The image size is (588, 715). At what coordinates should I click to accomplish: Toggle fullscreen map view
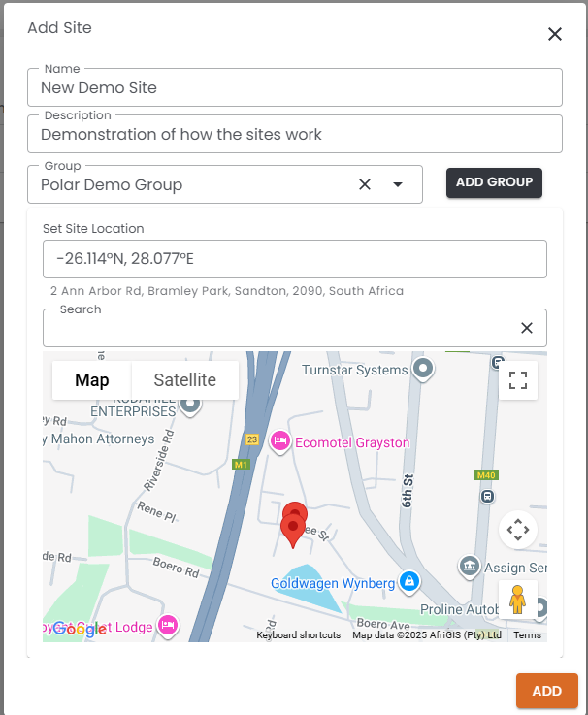click(518, 380)
